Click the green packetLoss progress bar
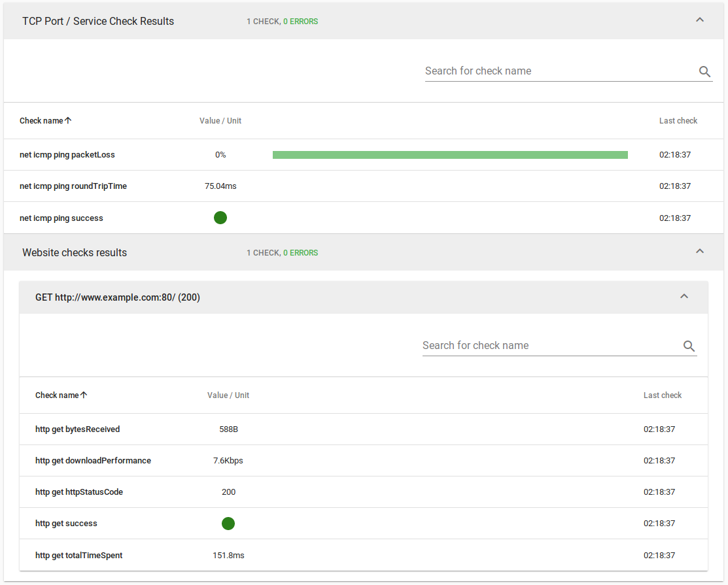 click(450, 155)
